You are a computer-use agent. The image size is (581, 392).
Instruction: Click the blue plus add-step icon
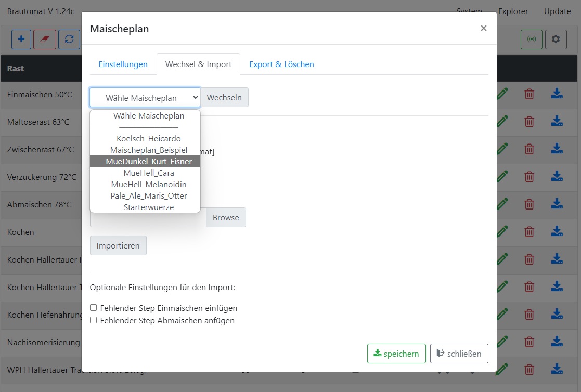[x=21, y=40]
